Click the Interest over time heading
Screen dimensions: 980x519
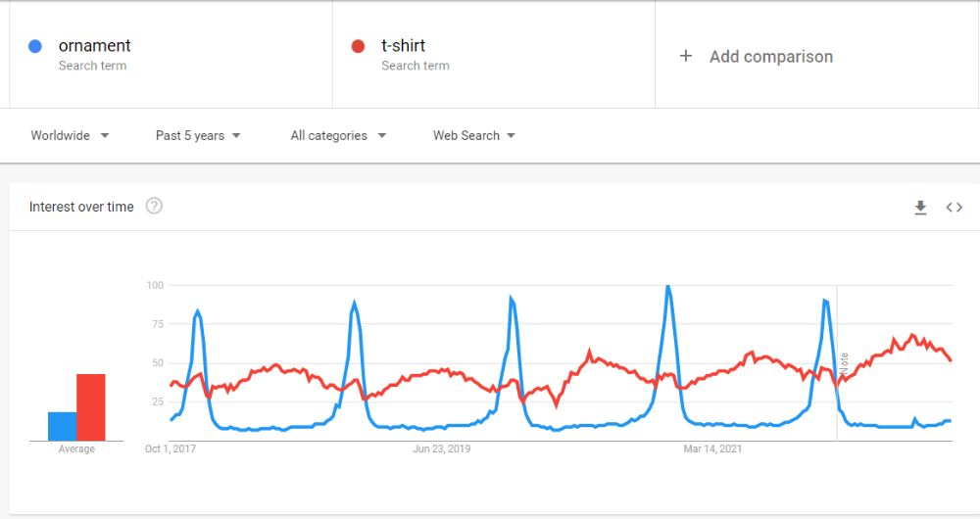coord(81,207)
